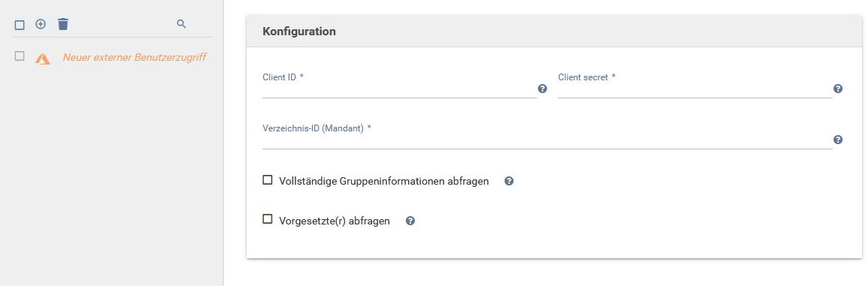Image resolution: width=868 pixels, height=286 pixels.
Task: Show help for Client ID field
Action: pyautogui.click(x=542, y=89)
